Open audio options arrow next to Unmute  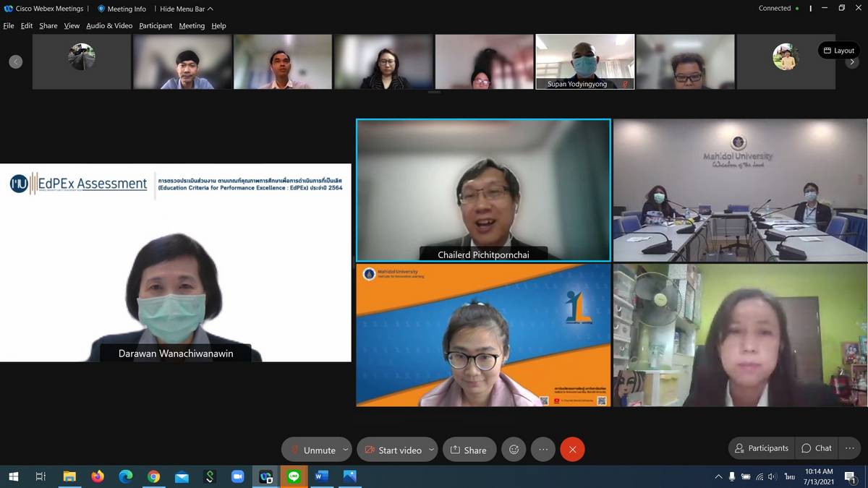click(345, 450)
